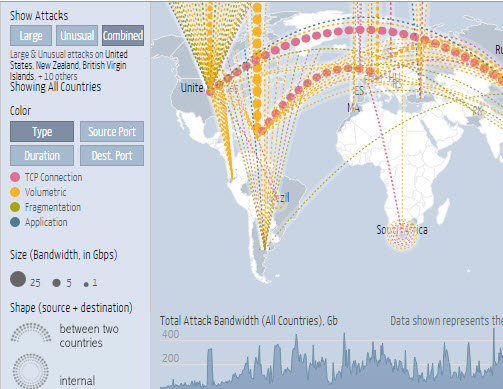Color attacks by Type
Image resolution: width=503 pixels, height=389 pixels.
pyautogui.click(x=42, y=132)
